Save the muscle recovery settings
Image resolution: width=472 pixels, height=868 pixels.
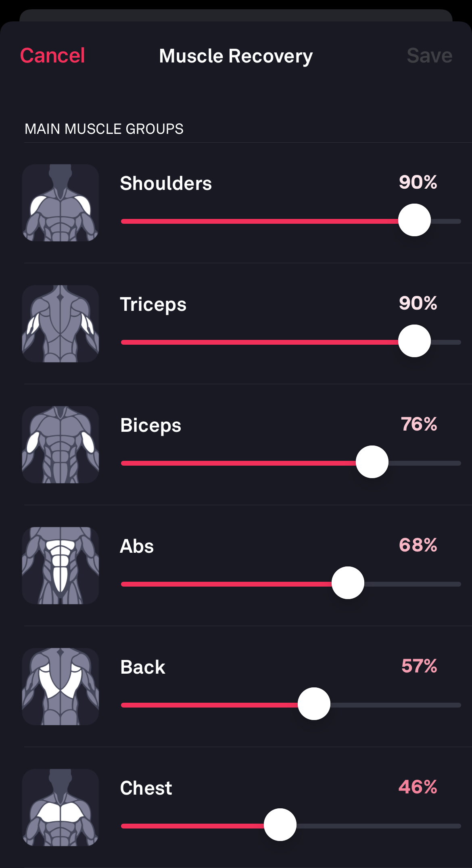[429, 56]
